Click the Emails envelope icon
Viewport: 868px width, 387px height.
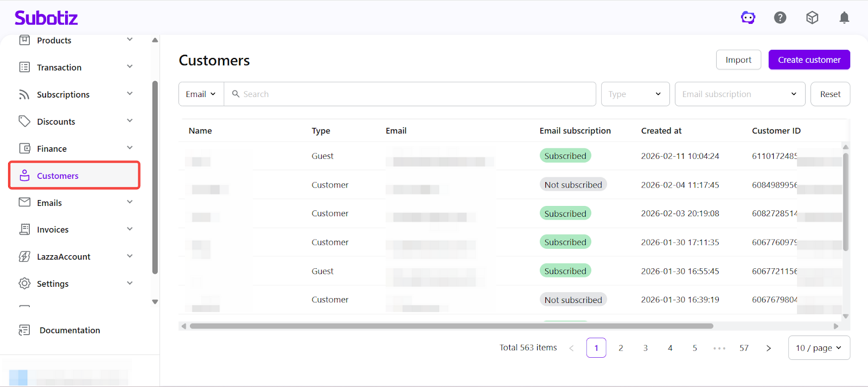click(24, 202)
